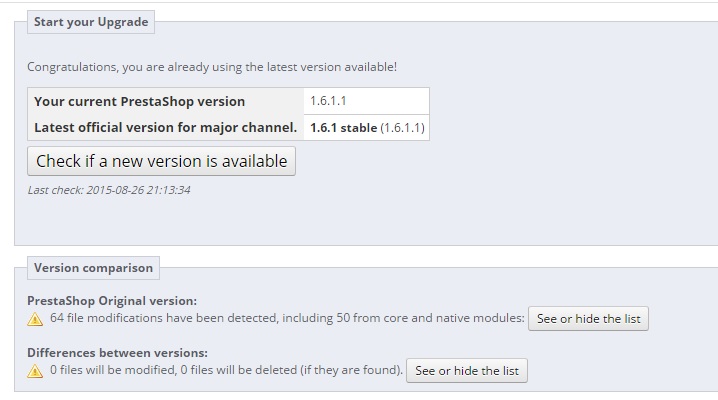Click the Latest official version for major channel label

tap(165, 127)
